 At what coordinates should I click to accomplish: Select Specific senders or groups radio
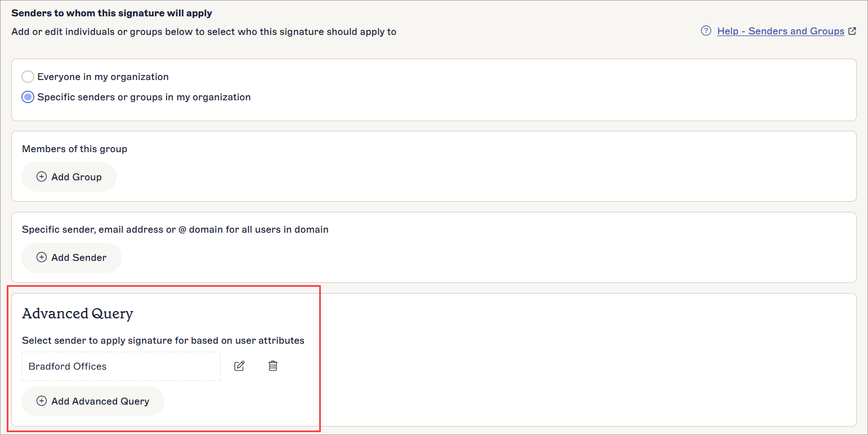point(28,97)
